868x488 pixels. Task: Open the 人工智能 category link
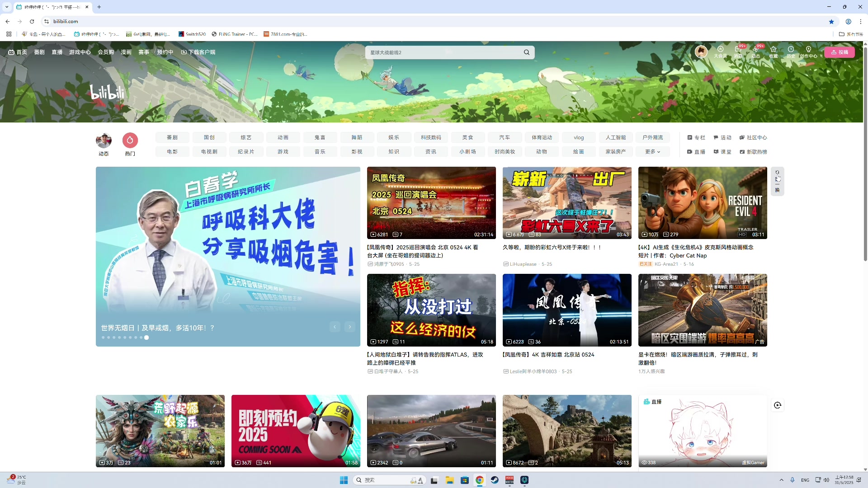point(616,137)
